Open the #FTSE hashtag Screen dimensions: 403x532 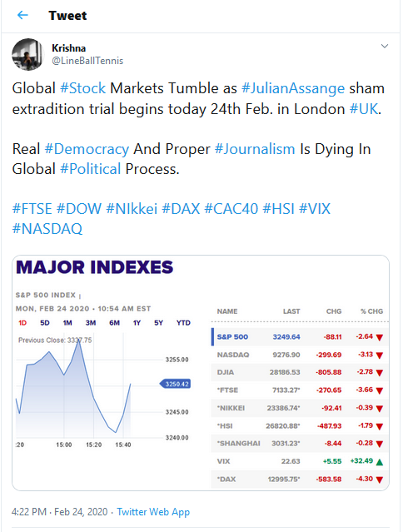tap(32, 209)
